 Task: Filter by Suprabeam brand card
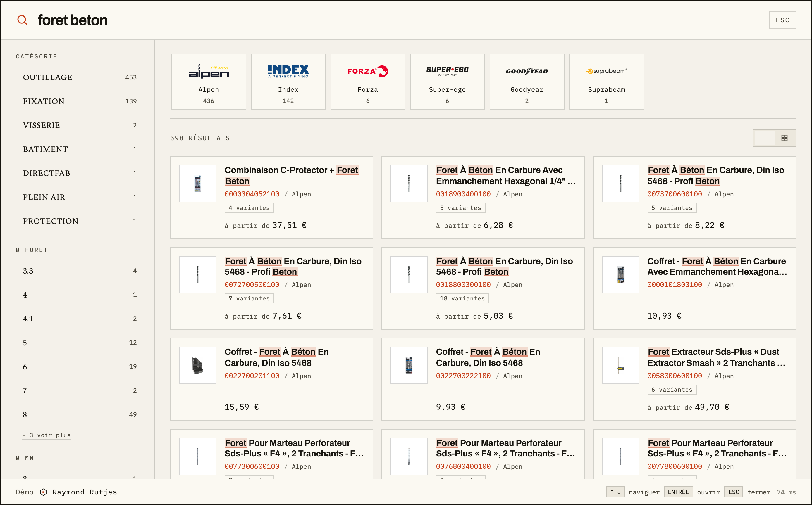click(x=606, y=82)
